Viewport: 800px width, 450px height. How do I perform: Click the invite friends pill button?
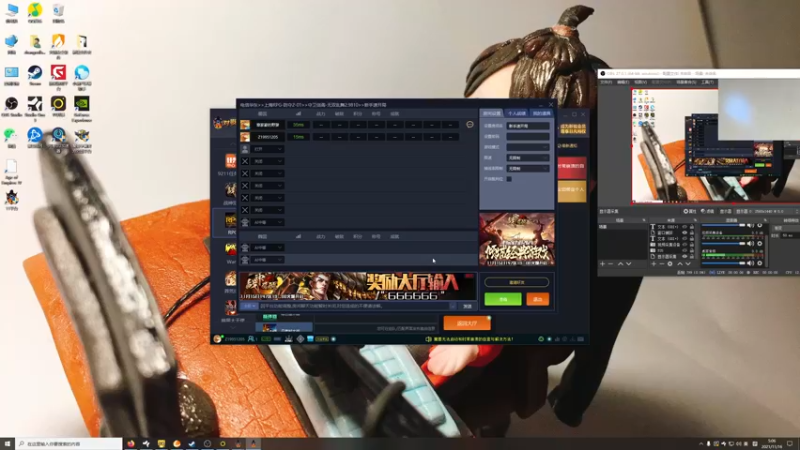(x=517, y=282)
